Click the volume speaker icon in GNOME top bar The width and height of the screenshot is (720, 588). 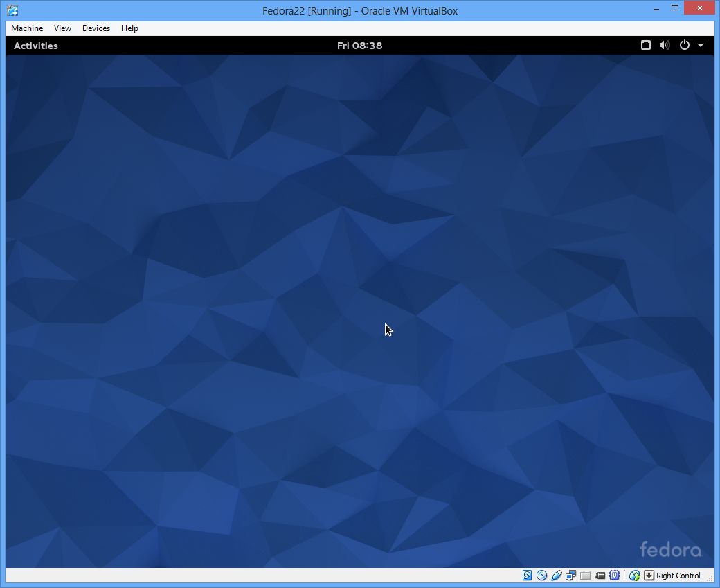click(x=665, y=45)
